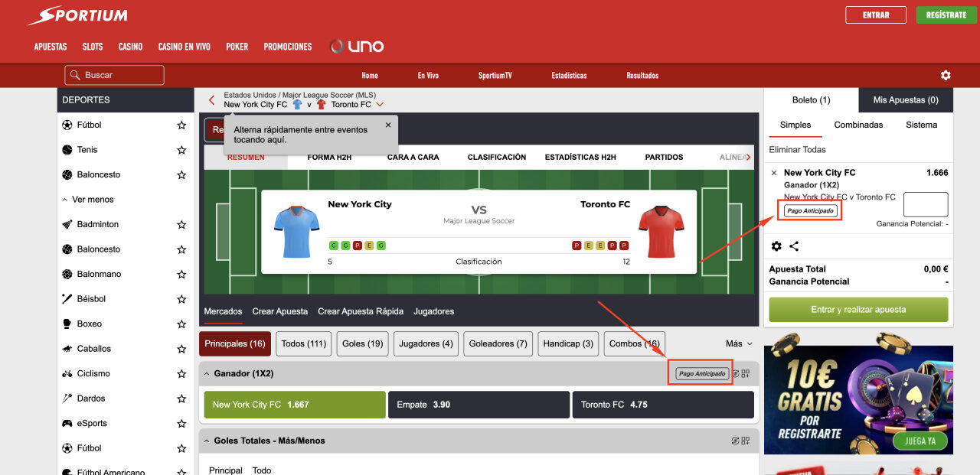
Task: Click the Béisbol bat icon
Action: pos(67,299)
